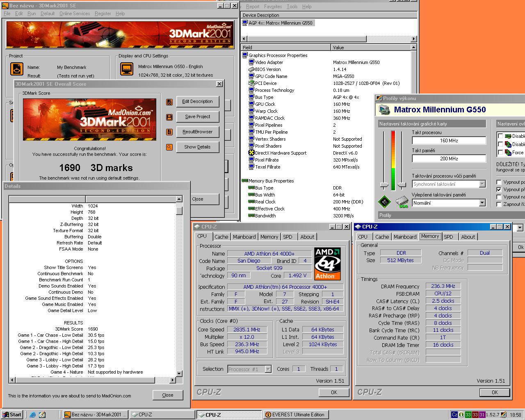Click the Takt paměti 200 MHz field
The width and height of the screenshot is (525, 420).
click(449, 159)
